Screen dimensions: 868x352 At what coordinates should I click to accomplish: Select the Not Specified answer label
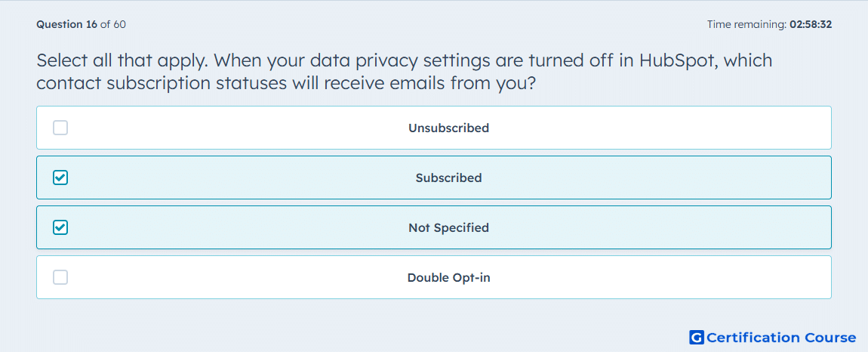point(448,228)
